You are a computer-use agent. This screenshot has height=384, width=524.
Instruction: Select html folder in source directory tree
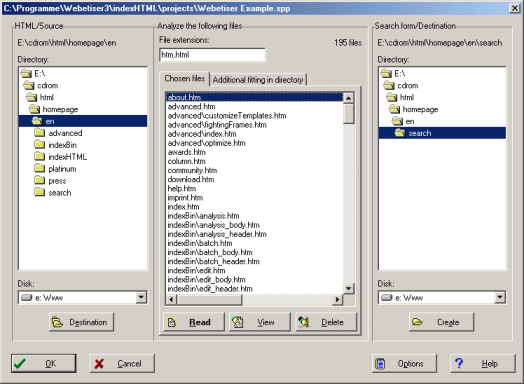point(40,98)
